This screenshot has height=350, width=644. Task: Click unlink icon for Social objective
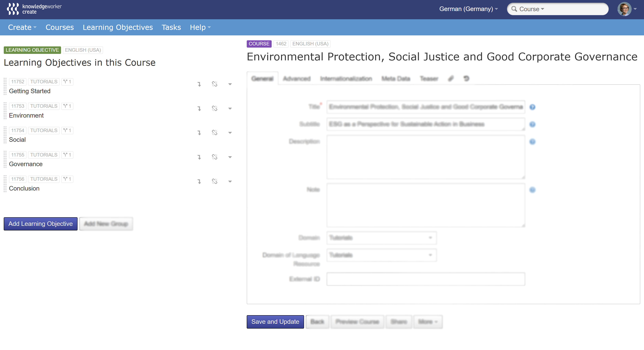215,133
